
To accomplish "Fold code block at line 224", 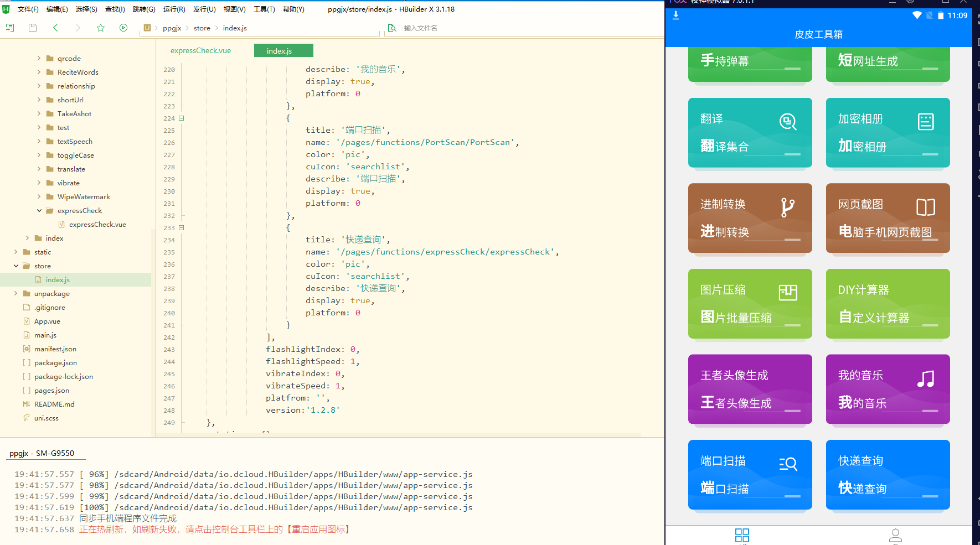I will click(x=181, y=118).
